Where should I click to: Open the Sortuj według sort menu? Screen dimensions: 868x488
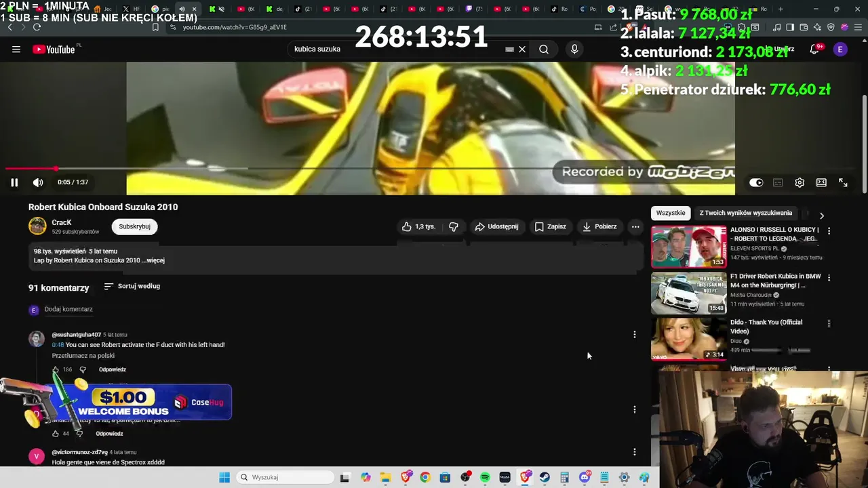click(132, 286)
